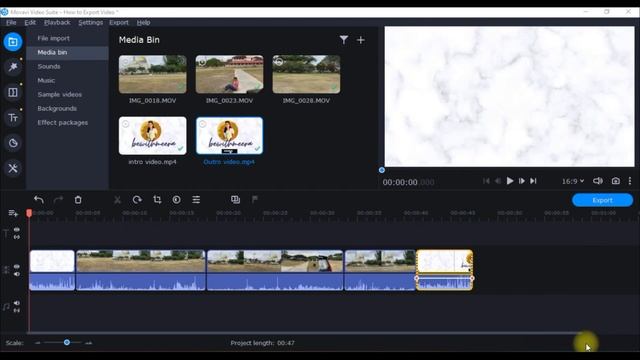Delete the selected clip with the trash icon

(78, 200)
